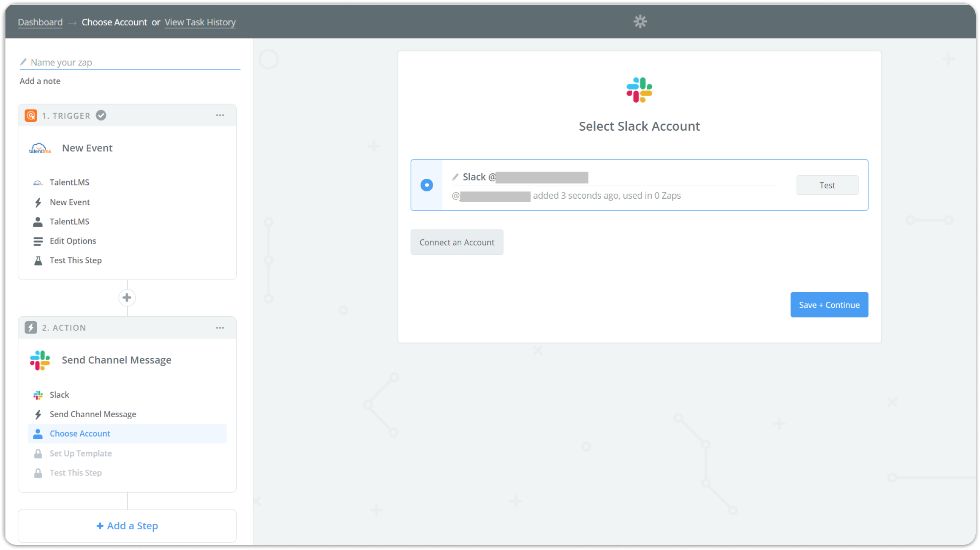Screen dimensions: 980x550
Task: Click the TalentLMS app icon in the trigger step
Action: coord(41,148)
